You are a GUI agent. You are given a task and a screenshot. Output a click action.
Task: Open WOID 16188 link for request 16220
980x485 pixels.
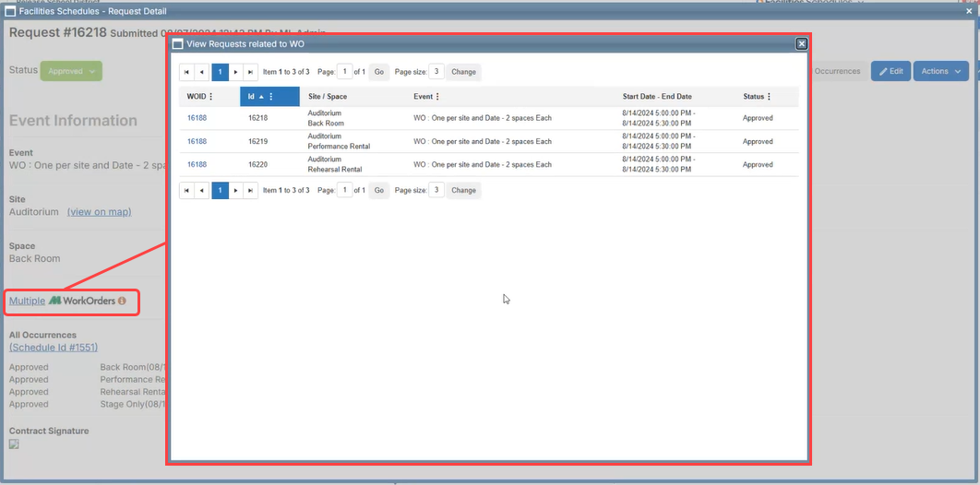click(197, 165)
